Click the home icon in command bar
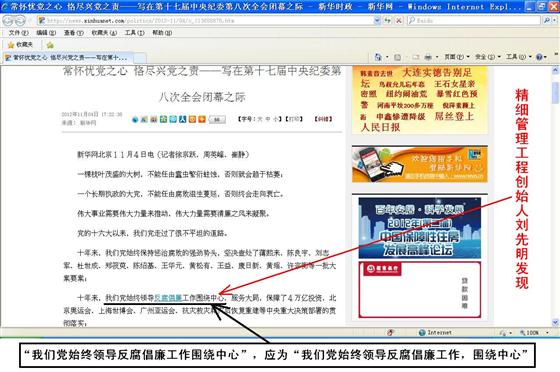Screen dimensions: 560x372 [x=378, y=57]
